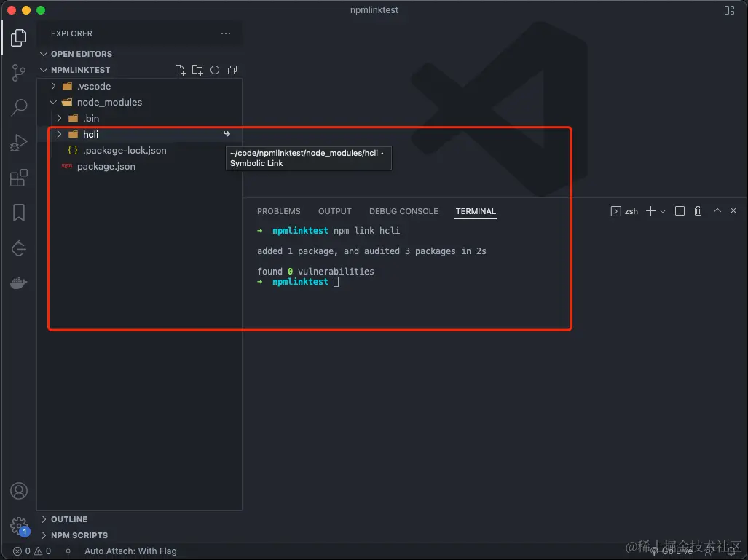Open the Accounts menu icon
This screenshot has width=748, height=560.
(x=19, y=491)
